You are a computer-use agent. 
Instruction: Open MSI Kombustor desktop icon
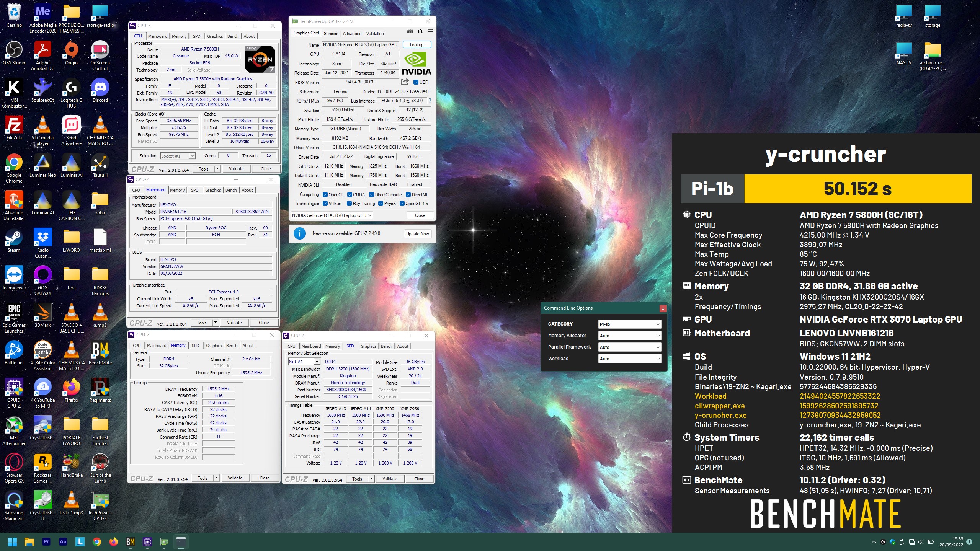pos(14,93)
